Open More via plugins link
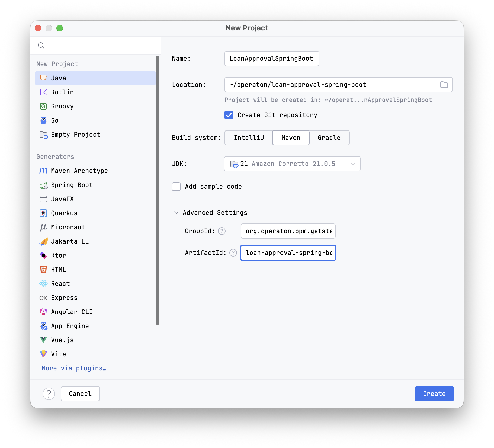The width and height of the screenshot is (494, 448). click(x=74, y=368)
